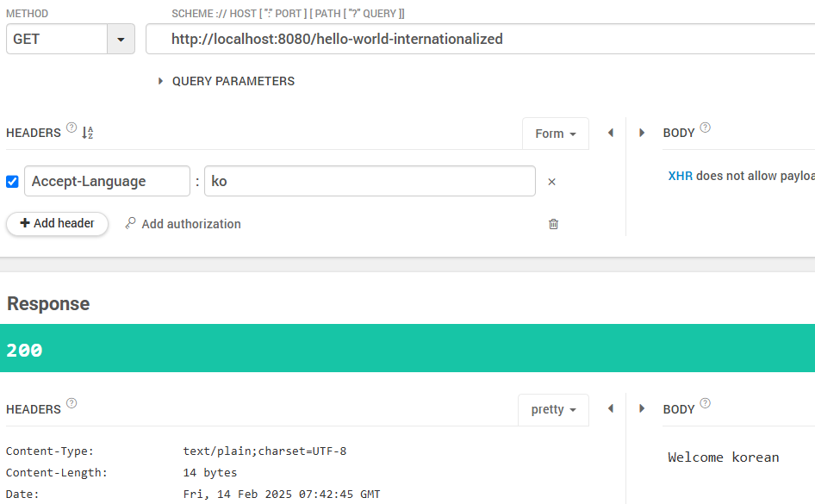
Task: Click the Add header button
Action: pos(57,223)
